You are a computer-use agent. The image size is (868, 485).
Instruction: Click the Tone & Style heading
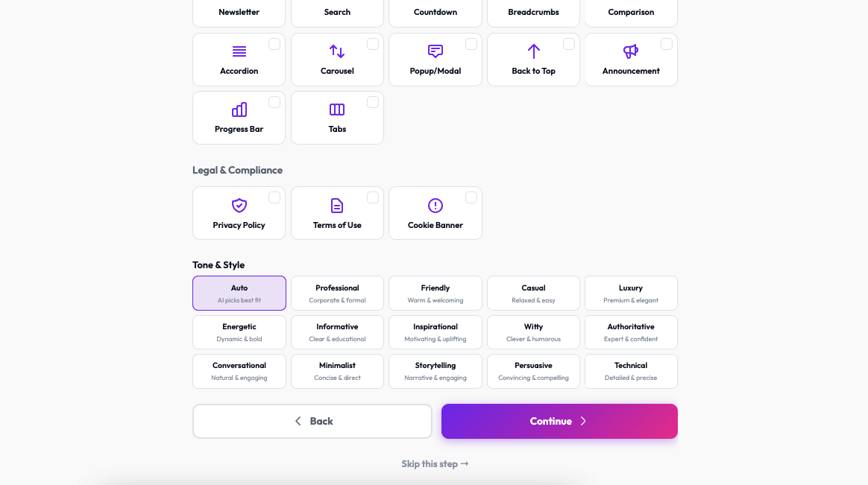tap(218, 265)
